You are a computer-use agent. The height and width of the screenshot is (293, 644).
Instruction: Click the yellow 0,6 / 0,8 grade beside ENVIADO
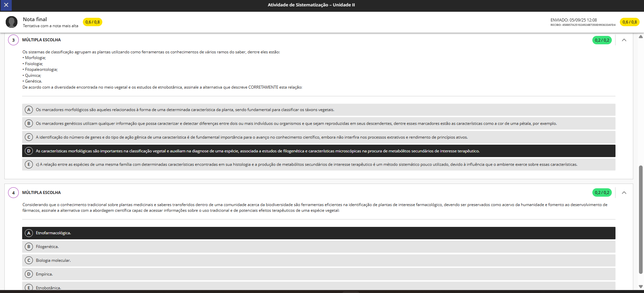[x=630, y=22]
